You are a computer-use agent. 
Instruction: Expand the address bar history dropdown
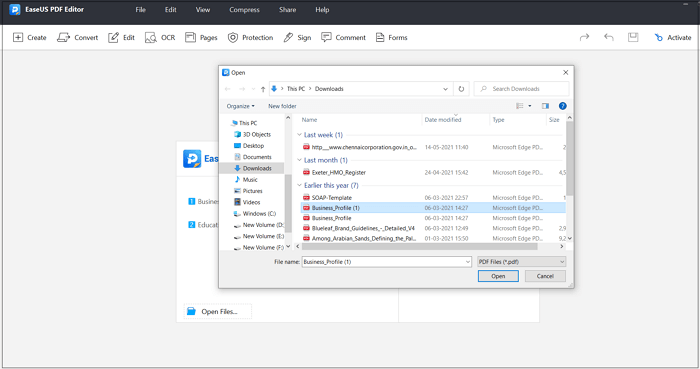tap(445, 89)
